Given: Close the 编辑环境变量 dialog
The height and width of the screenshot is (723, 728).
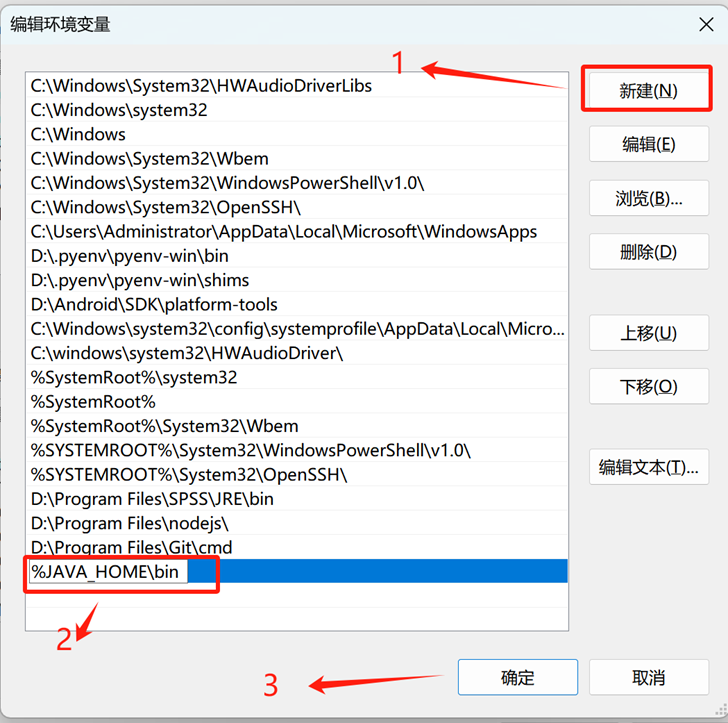Looking at the screenshot, I should coord(706,24).
